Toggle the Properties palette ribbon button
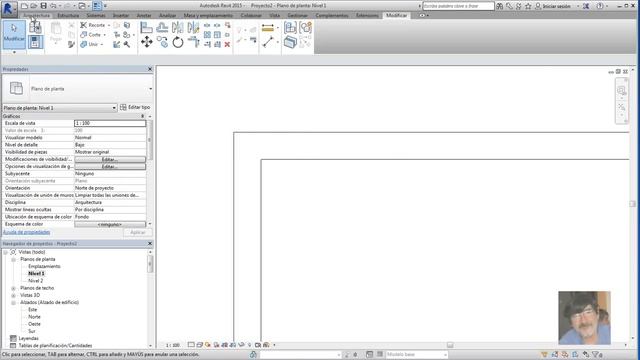Screen dimensions: 640x360 36,42
